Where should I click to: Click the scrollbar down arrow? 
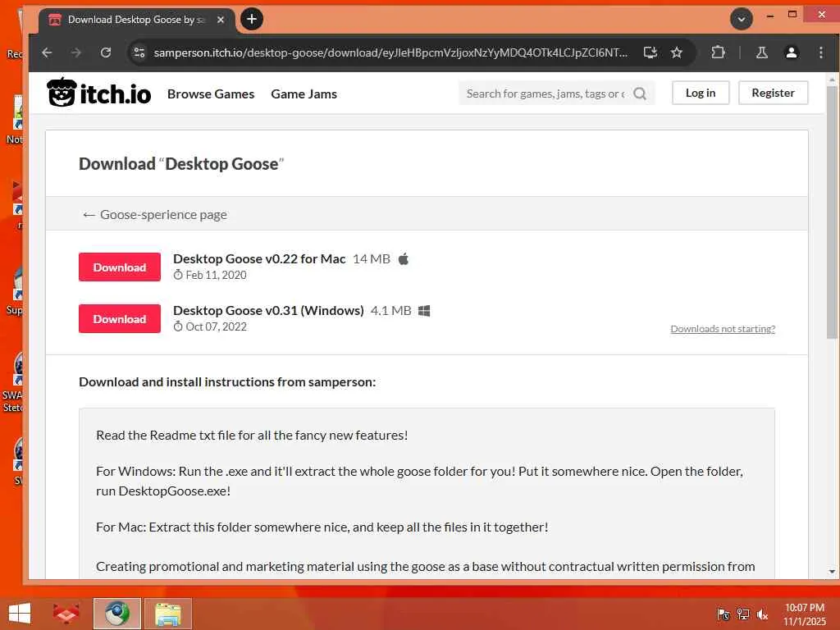[832, 571]
